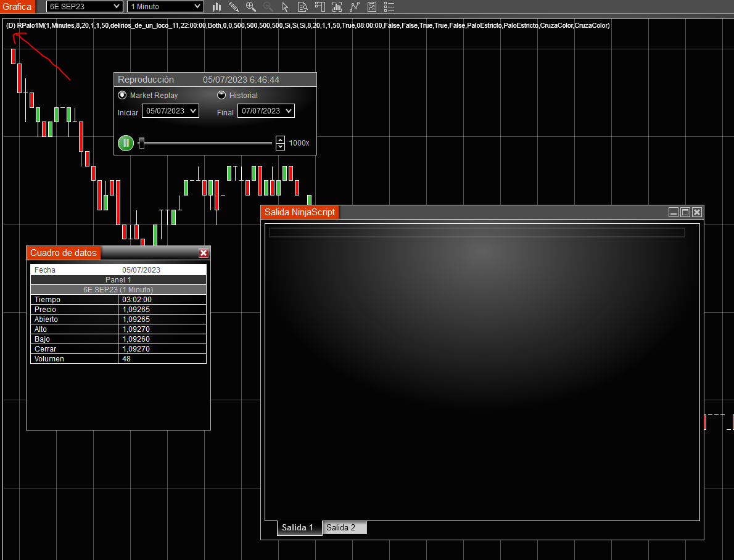Open the Iniciar date dropdown

[x=170, y=111]
